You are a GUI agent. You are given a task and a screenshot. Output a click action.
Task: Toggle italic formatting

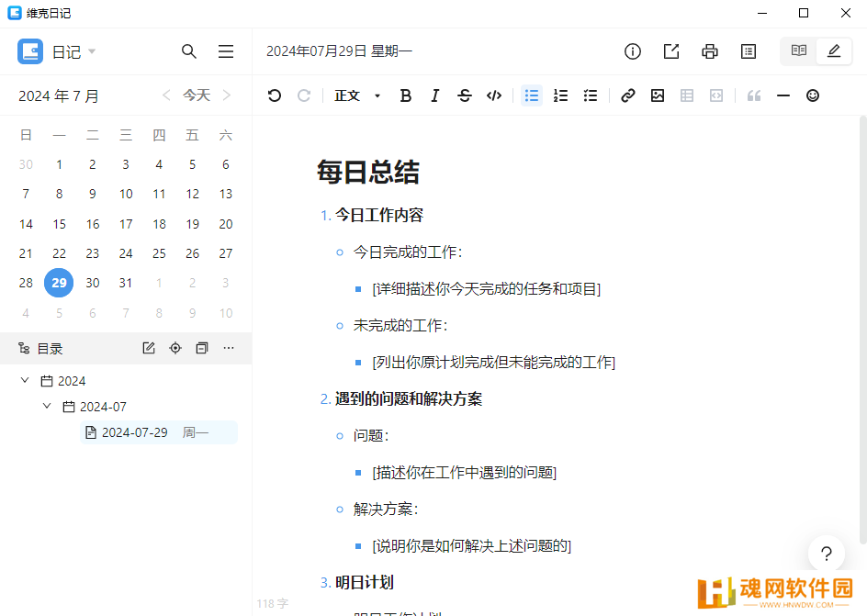(435, 95)
